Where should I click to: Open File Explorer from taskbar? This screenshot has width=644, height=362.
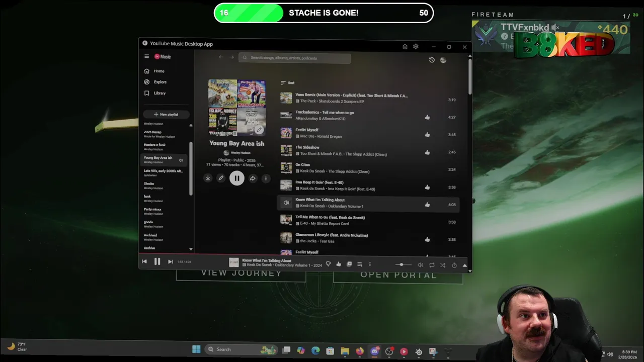click(345, 351)
